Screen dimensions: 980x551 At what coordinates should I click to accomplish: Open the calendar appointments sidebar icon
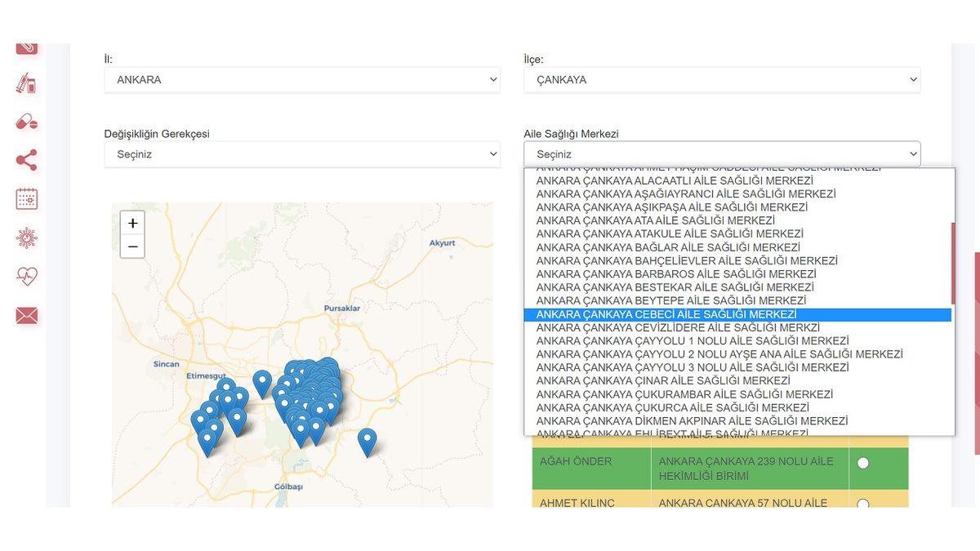[26, 198]
